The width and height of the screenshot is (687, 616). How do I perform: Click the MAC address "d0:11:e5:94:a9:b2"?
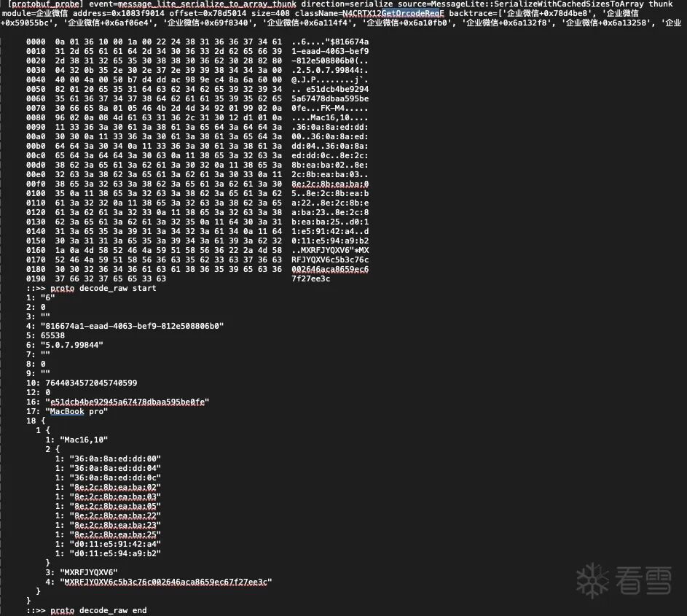point(115,553)
